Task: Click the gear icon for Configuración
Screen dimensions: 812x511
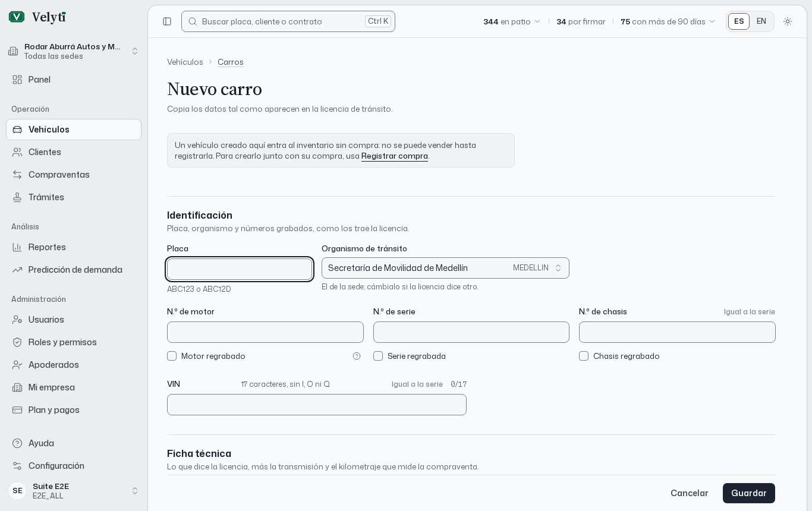Action: coord(17,466)
